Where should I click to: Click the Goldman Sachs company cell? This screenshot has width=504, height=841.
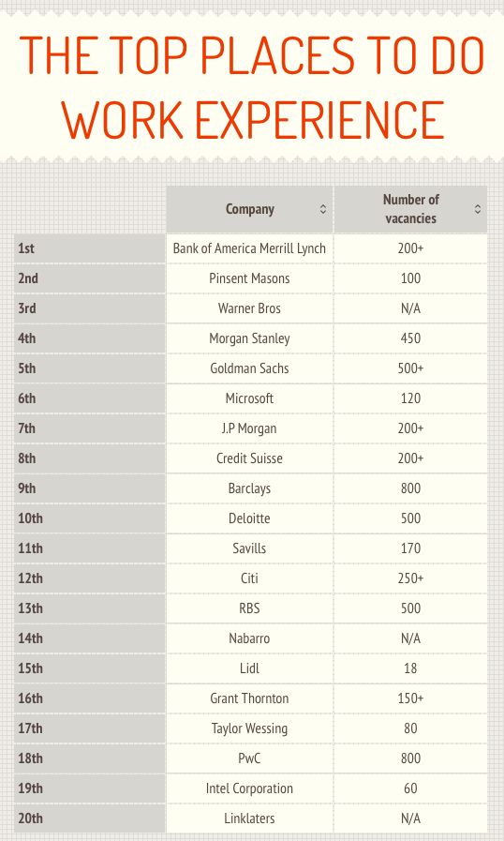(x=249, y=368)
